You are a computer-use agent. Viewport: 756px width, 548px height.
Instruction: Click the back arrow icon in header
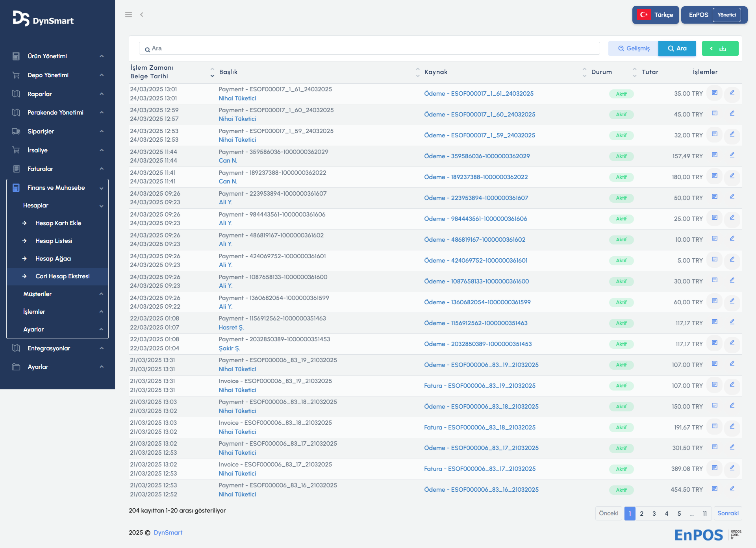coord(142,15)
